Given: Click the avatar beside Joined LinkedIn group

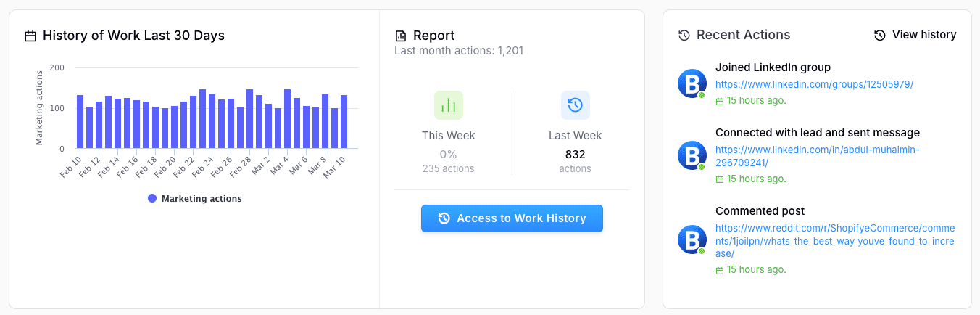Looking at the screenshot, I should [x=692, y=84].
